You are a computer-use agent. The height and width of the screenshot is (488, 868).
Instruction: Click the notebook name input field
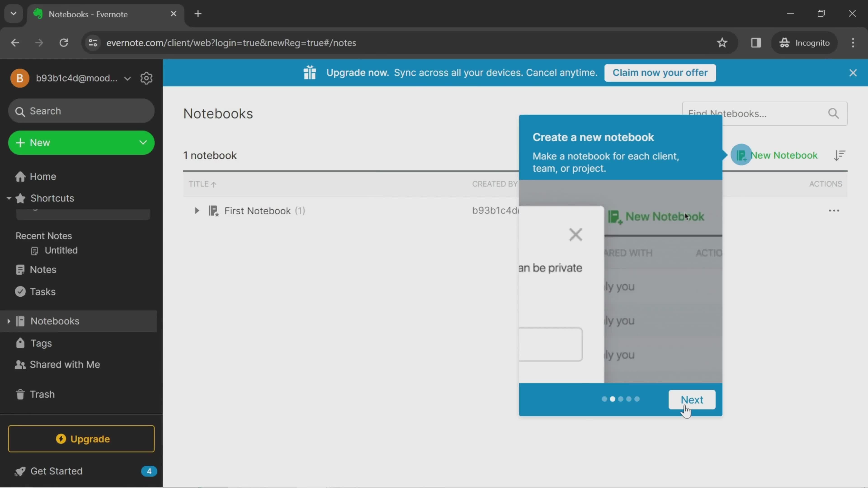pos(550,344)
